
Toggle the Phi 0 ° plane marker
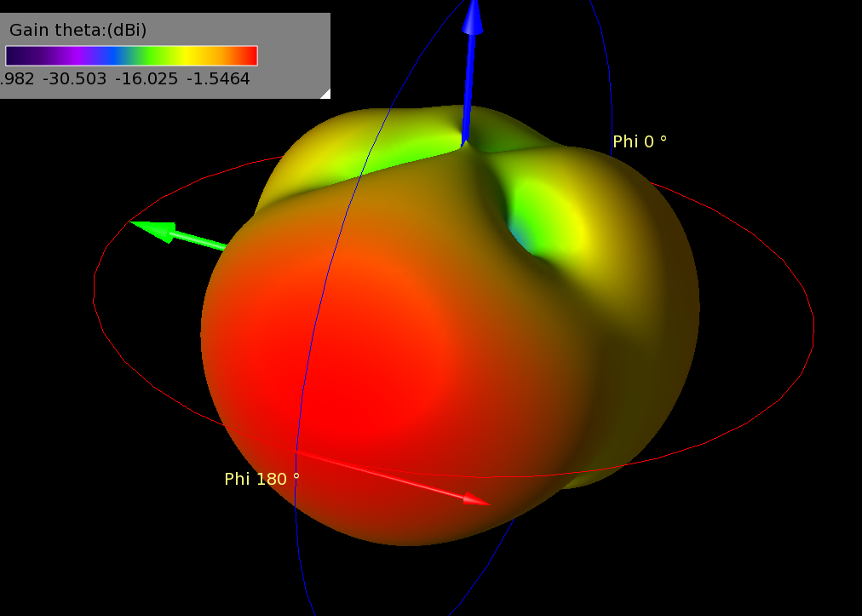638,141
